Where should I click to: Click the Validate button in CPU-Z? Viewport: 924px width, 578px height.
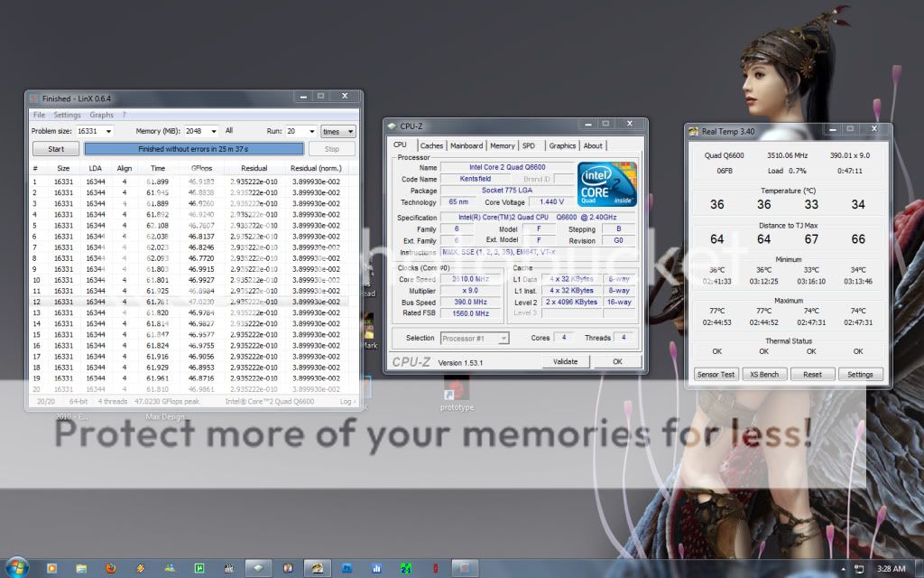(565, 361)
